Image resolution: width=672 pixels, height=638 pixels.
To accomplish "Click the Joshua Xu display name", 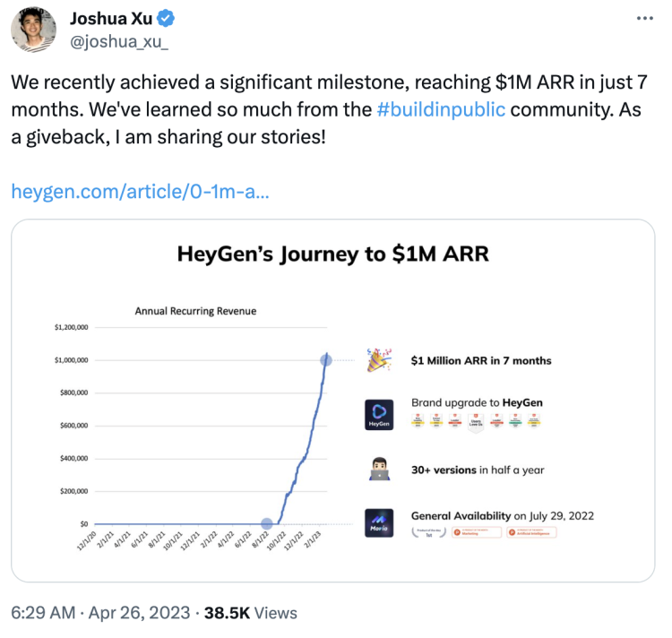I will coord(111,19).
